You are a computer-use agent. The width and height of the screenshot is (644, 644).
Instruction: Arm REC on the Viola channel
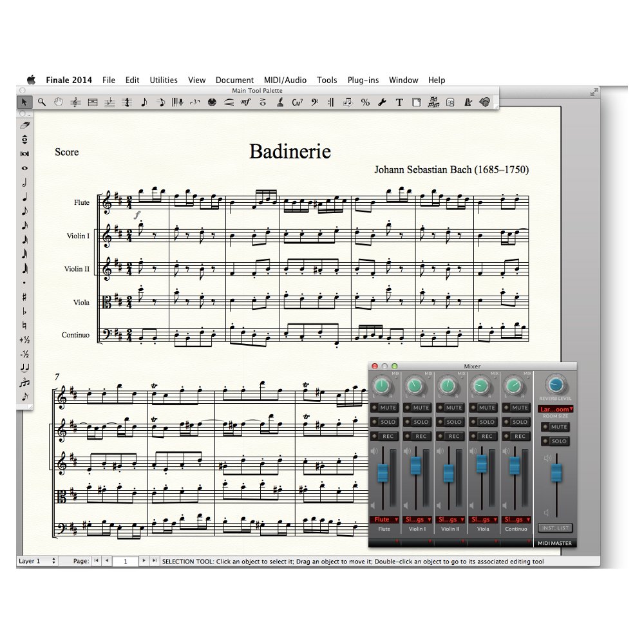click(483, 436)
